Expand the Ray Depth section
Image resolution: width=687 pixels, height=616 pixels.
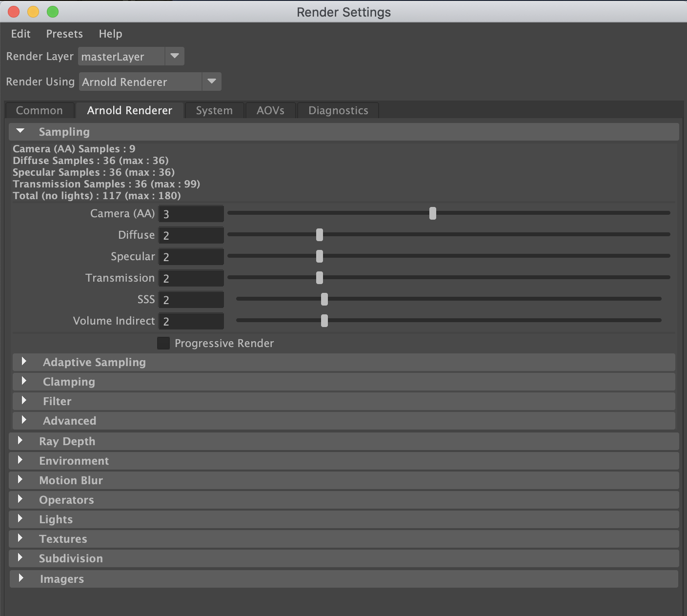point(20,440)
